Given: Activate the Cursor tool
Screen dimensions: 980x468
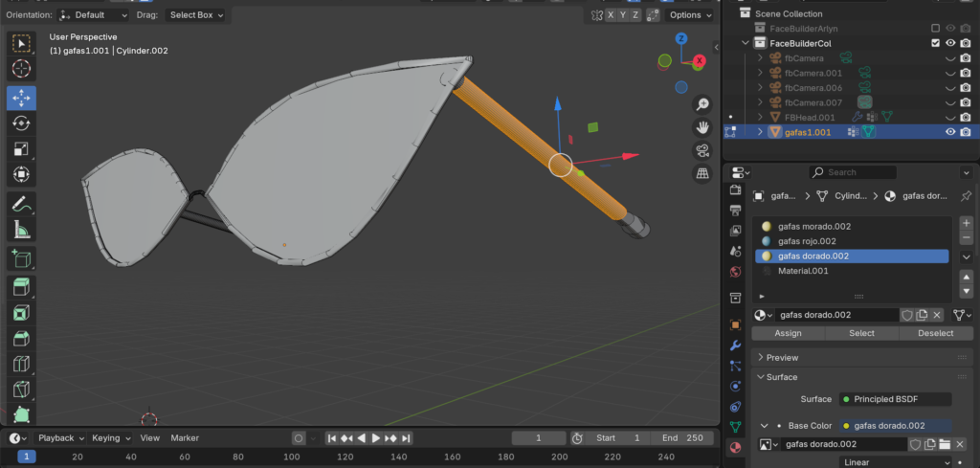Looking at the screenshot, I should click(21, 69).
